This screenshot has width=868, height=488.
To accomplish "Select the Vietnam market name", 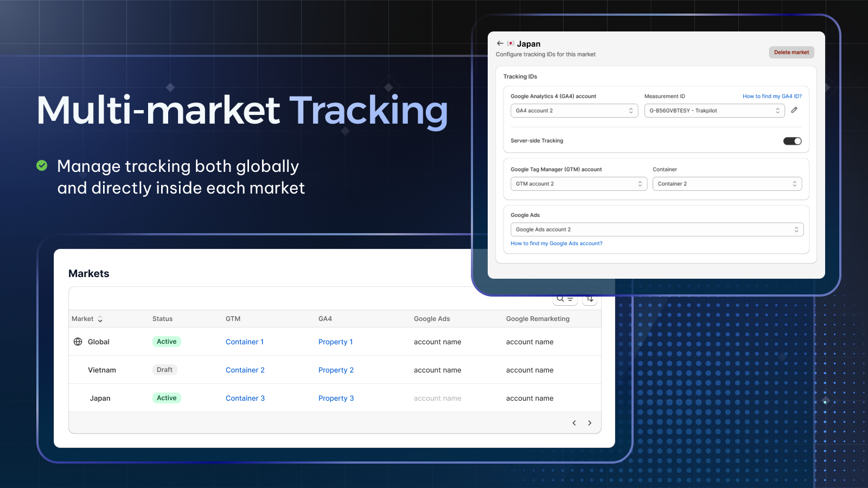I will [x=102, y=370].
